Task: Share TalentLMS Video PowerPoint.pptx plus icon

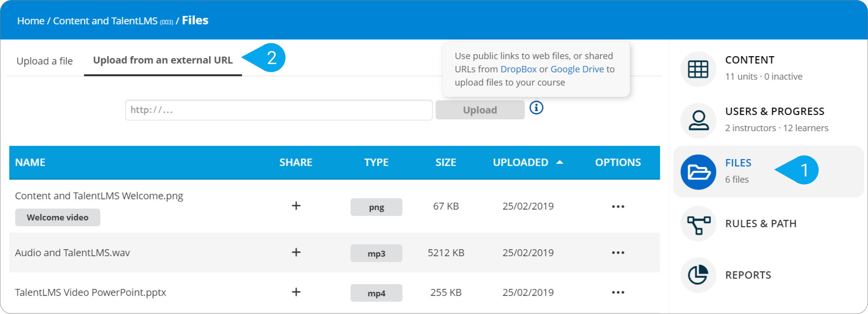Action: (x=296, y=292)
